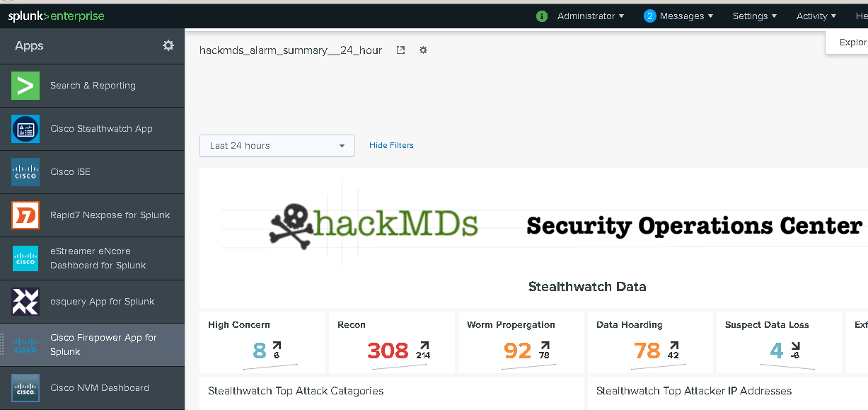The width and height of the screenshot is (868, 410).
Task: Expand the Messages dropdown
Action: tap(678, 16)
